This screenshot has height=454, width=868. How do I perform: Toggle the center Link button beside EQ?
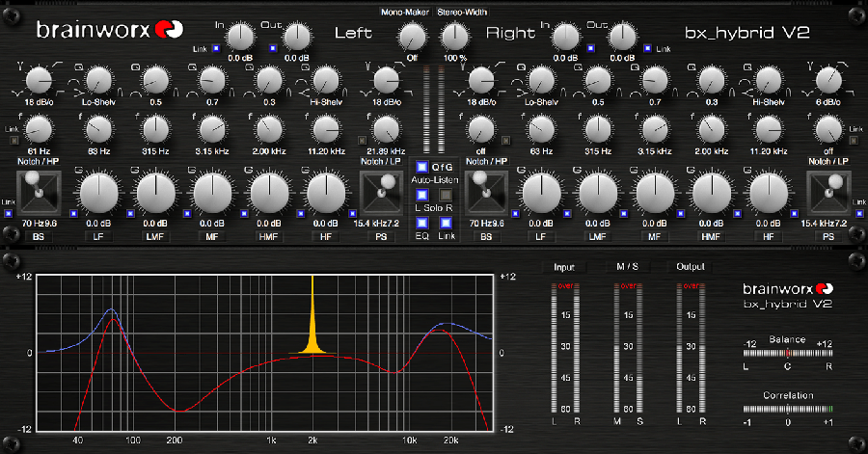pos(447,224)
